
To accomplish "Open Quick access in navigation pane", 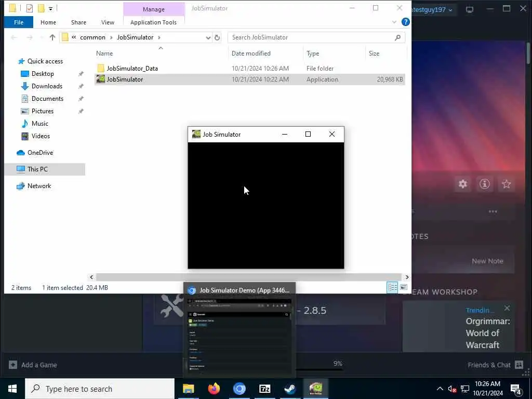I will (x=45, y=61).
